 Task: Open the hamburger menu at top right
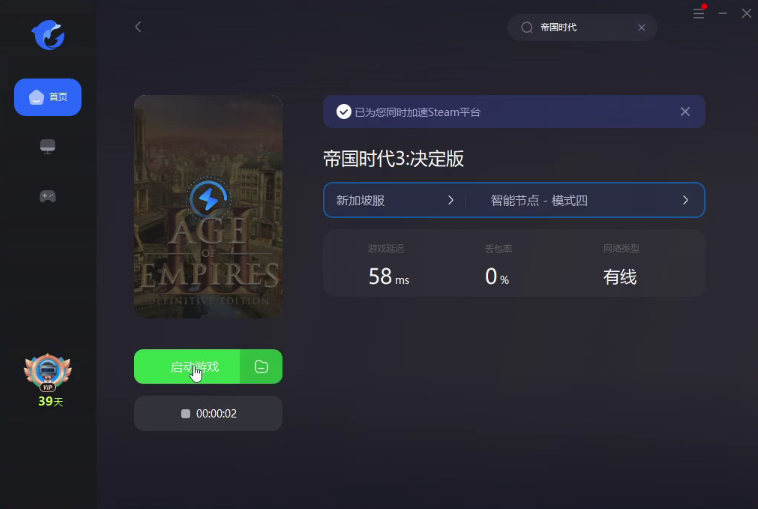tap(698, 13)
